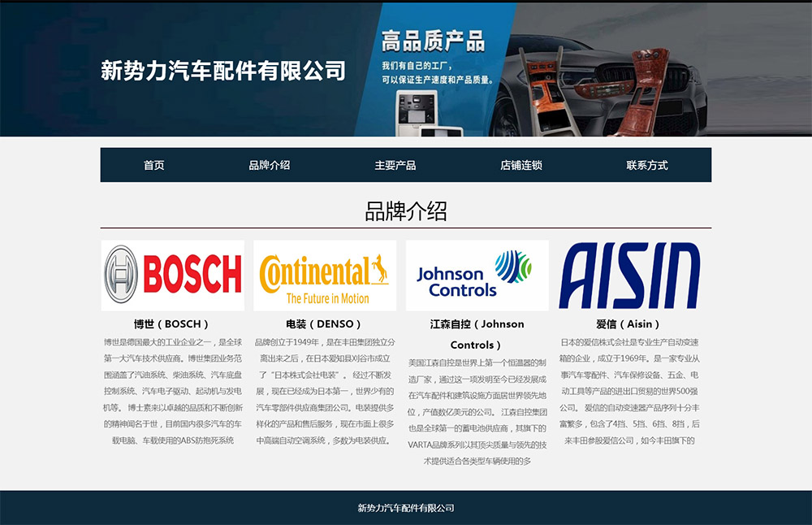Click the header company name 新势力汽车配件有限公司
The image size is (812, 525).
(223, 71)
